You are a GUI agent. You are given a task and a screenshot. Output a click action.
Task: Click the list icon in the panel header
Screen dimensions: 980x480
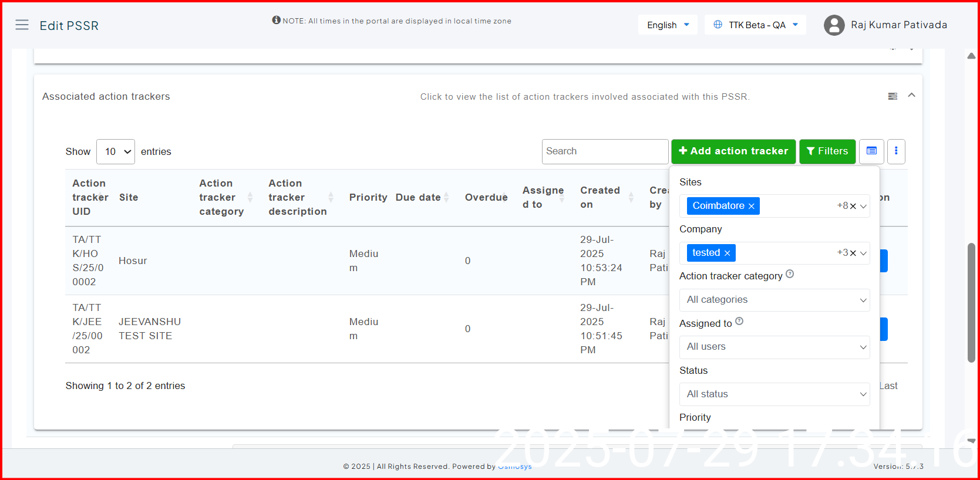(893, 96)
